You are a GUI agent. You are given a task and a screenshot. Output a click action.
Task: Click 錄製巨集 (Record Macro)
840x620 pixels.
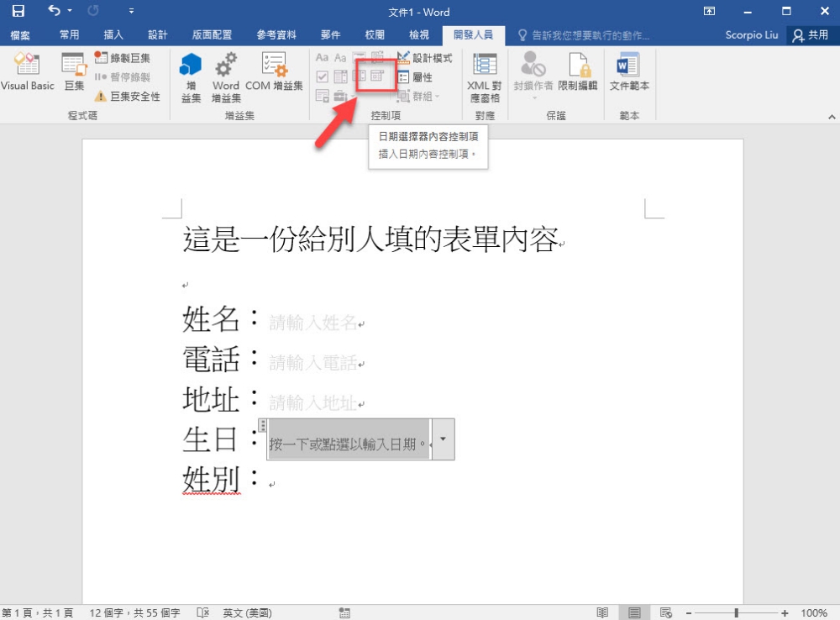click(122, 58)
